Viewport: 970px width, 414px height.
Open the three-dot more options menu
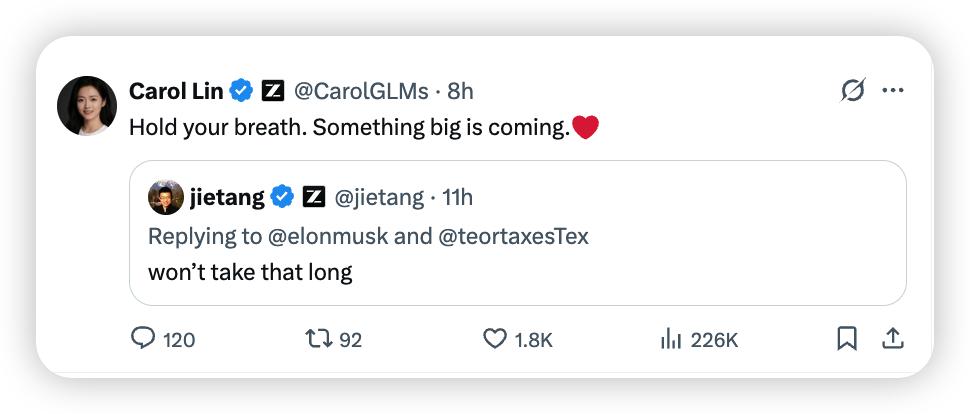[x=893, y=90]
